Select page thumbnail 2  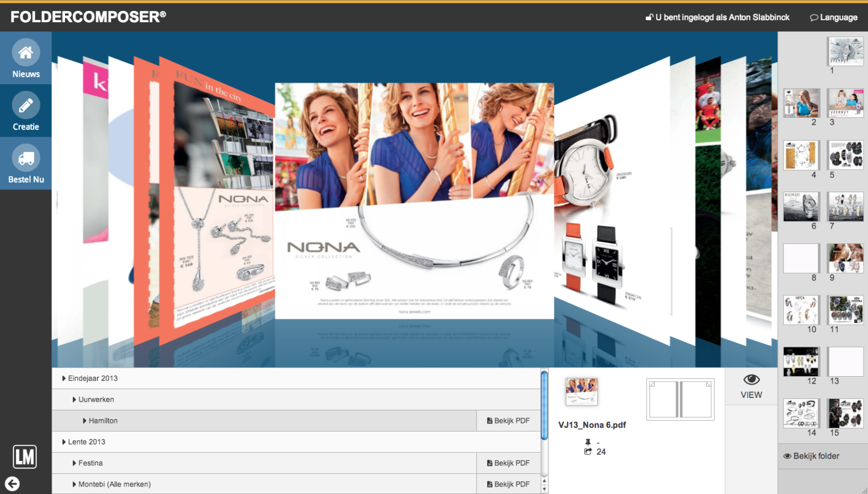pos(801,103)
